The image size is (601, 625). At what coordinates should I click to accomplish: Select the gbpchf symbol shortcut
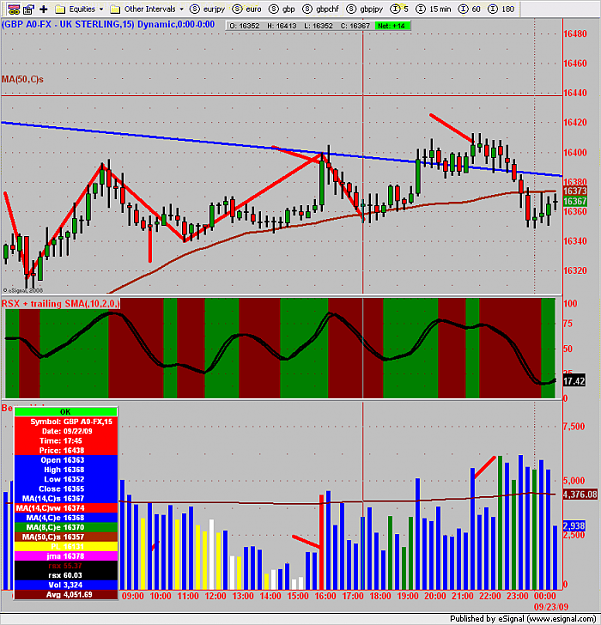pos(321,9)
